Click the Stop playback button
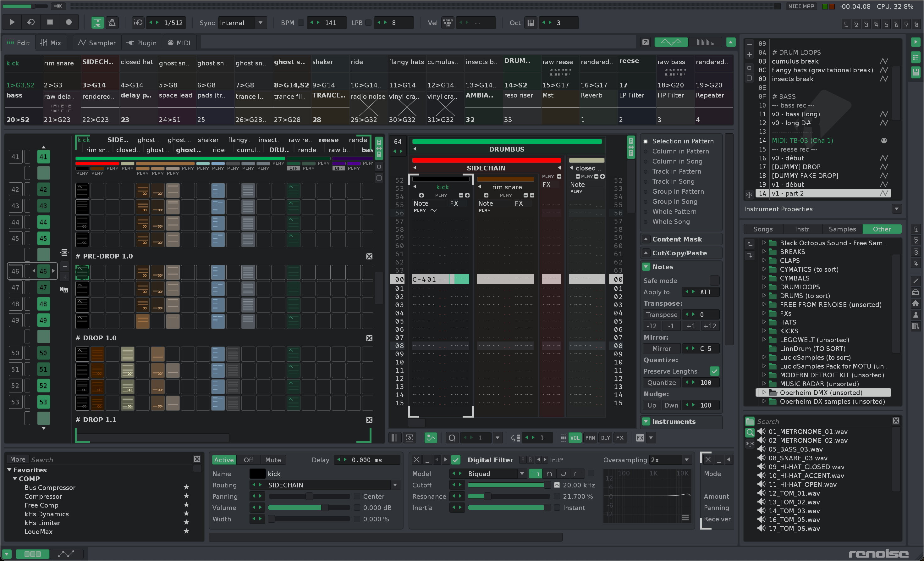 50,22
